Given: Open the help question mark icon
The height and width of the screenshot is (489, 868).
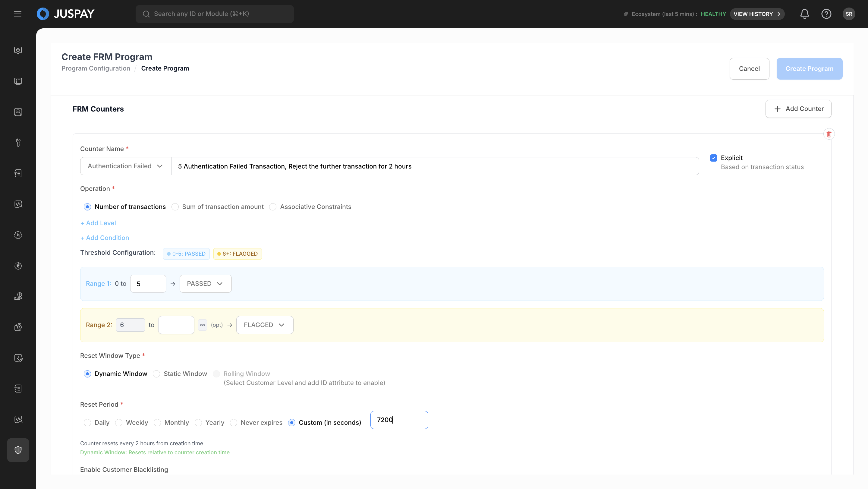Looking at the screenshot, I should [826, 14].
